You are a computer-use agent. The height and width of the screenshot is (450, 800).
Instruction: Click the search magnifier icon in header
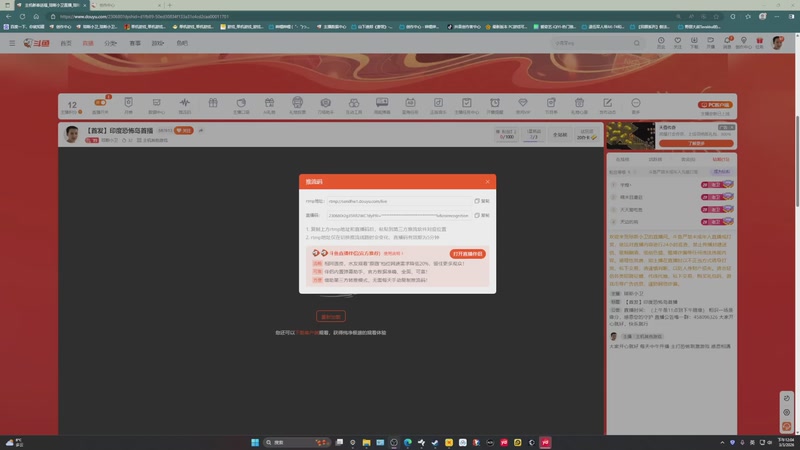[x=637, y=43]
